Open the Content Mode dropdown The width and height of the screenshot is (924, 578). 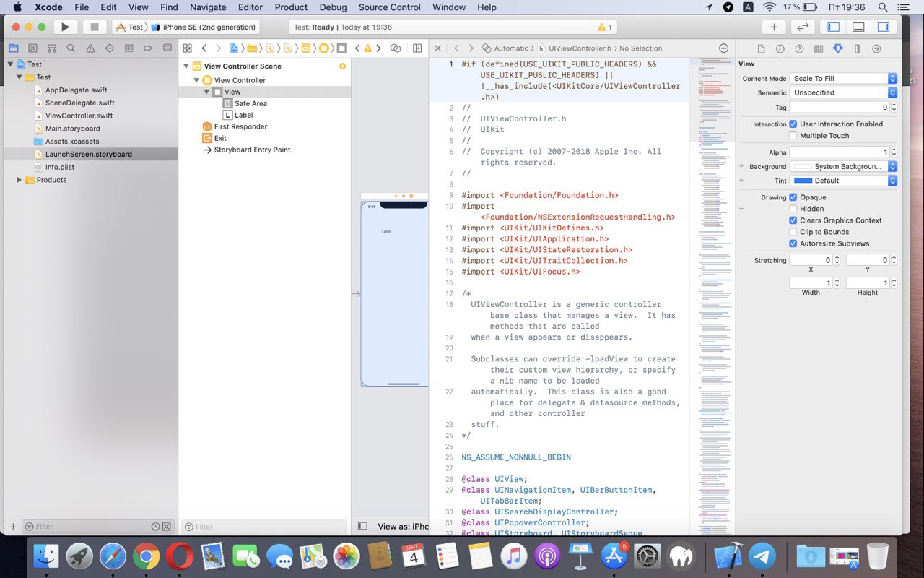tap(843, 79)
